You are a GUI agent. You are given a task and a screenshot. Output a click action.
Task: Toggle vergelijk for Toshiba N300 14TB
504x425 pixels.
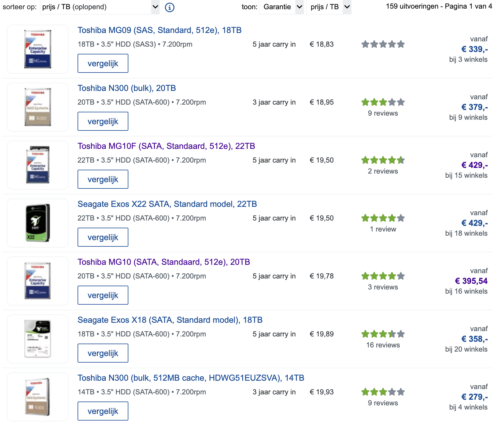click(103, 411)
